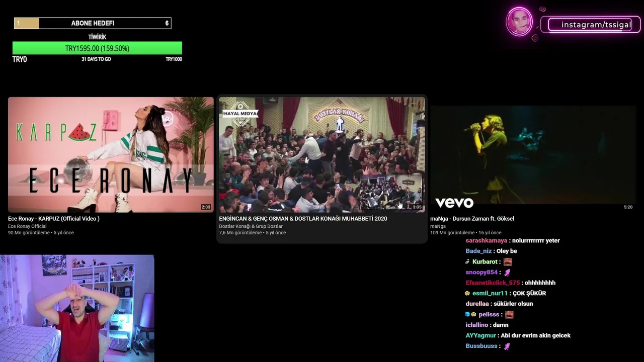Screen dimensions: 644x362
Task: Click the badge icons before pelisss
Action: tap(471, 315)
